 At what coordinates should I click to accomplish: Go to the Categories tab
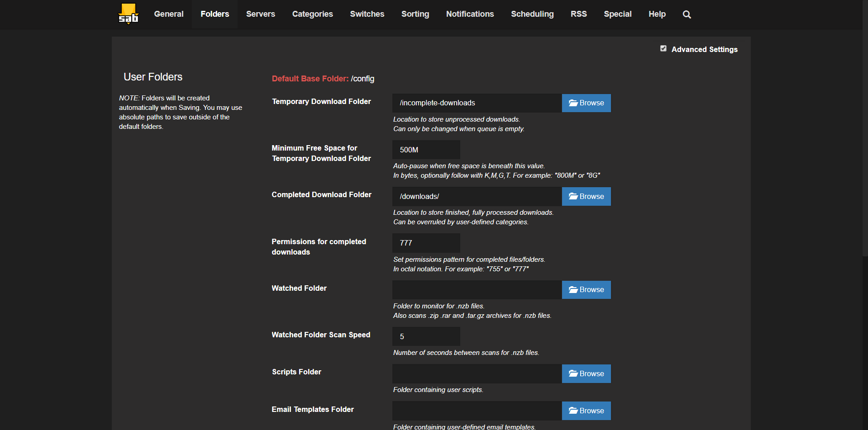pos(312,14)
